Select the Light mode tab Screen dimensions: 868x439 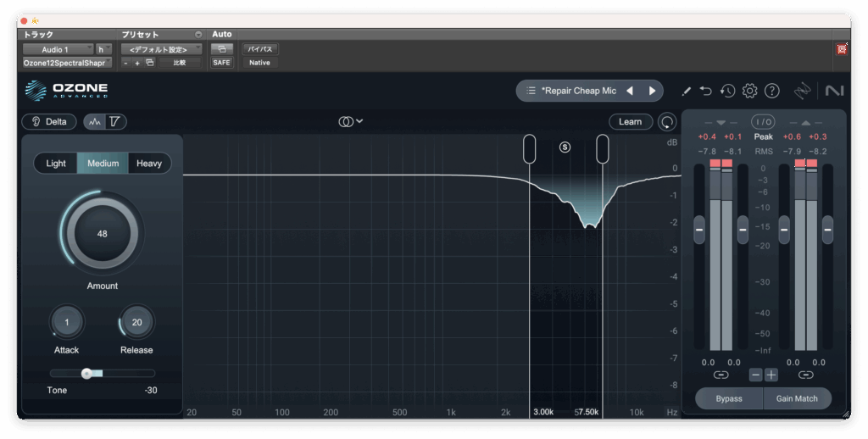tap(56, 164)
